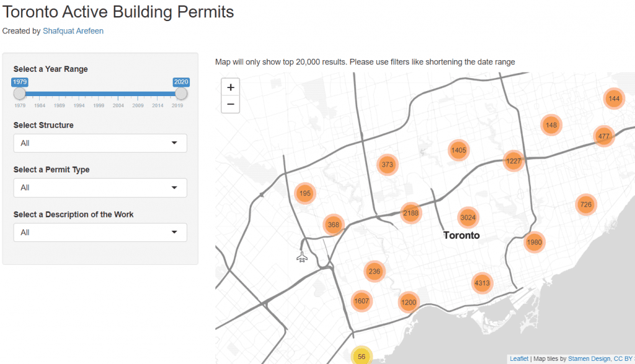The image size is (635, 364).
Task: Open the cluster marker labeled 195
Action: (x=305, y=193)
